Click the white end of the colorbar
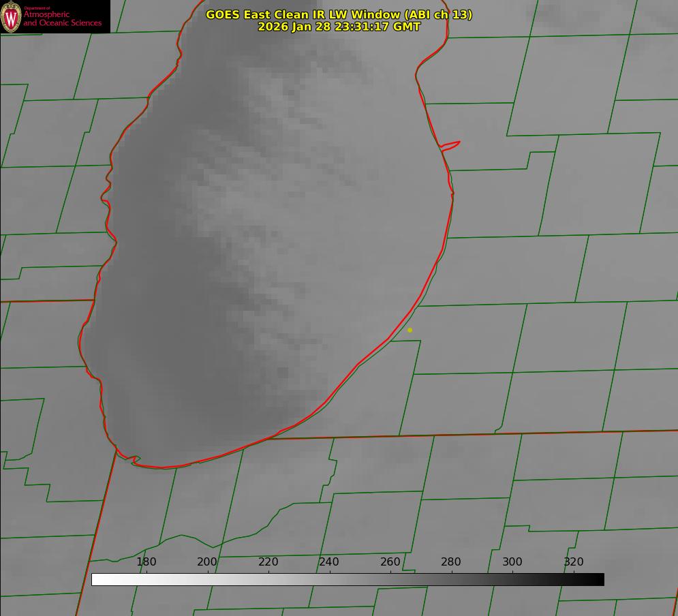This screenshot has height=616, width=678. click(x=97, y=579)
